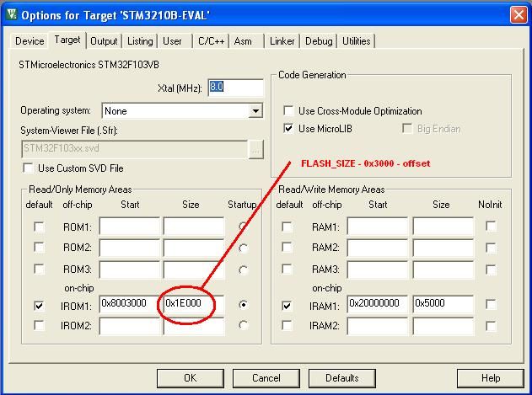Screen dimensions: 532x395
Task: Select the IROM2 Startup radio button
Action: click(244, 325)
